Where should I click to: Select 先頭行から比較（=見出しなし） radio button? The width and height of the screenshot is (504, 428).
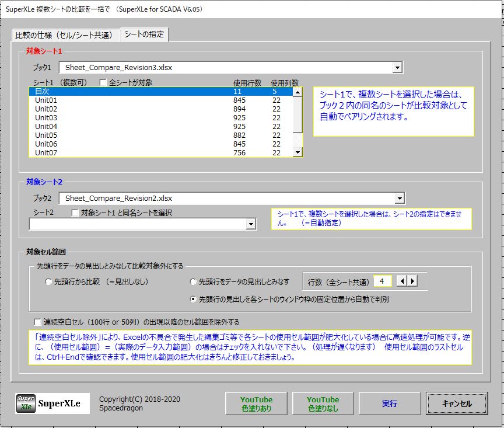pyautogui.click(x=48, y=282)
